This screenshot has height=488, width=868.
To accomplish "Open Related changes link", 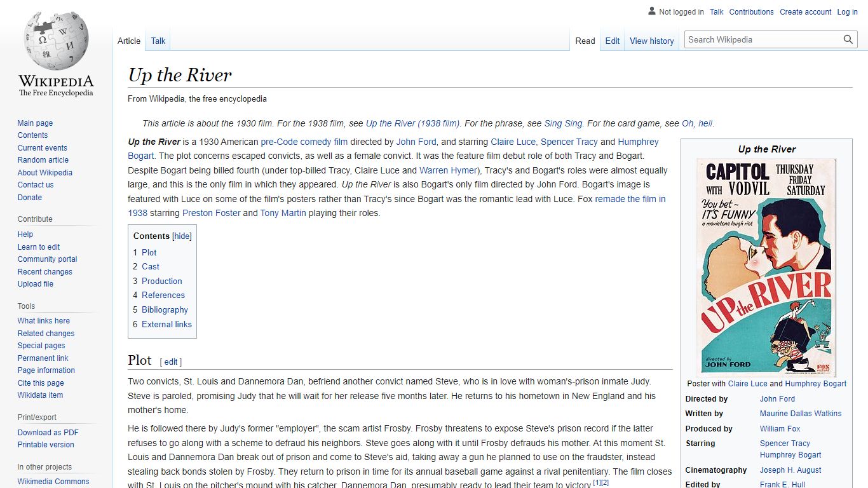I will point(46,334).
